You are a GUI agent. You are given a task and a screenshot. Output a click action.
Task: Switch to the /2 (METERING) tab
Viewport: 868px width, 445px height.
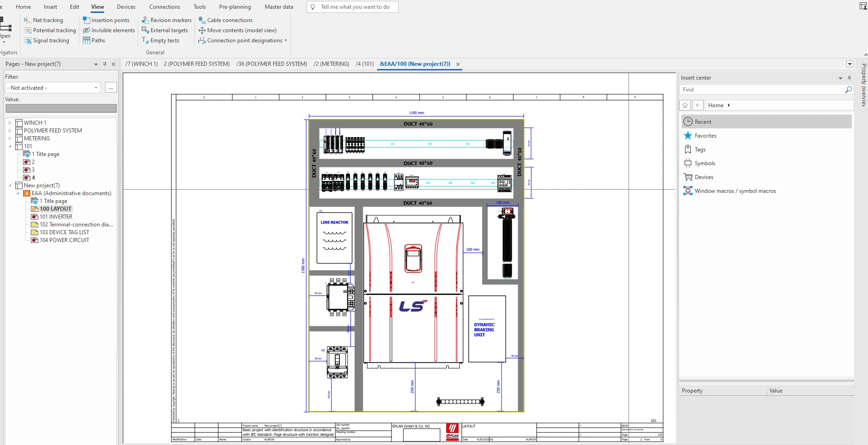tap(331, 64)
